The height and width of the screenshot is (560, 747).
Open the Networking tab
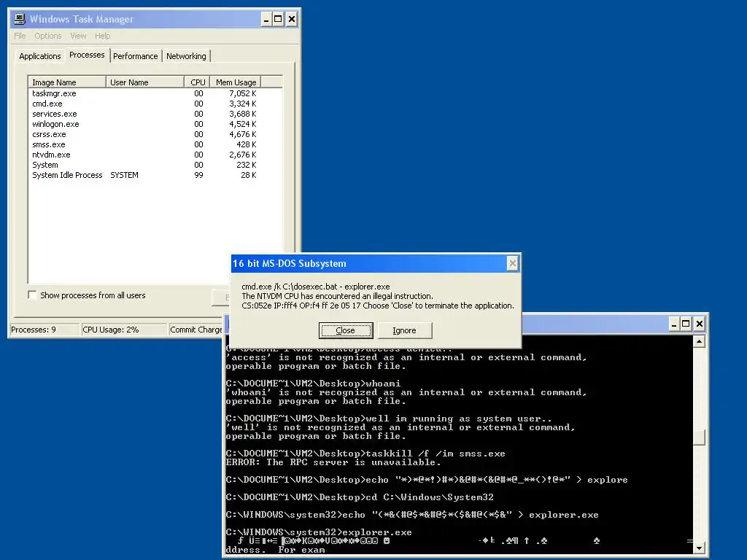point(186,56)
